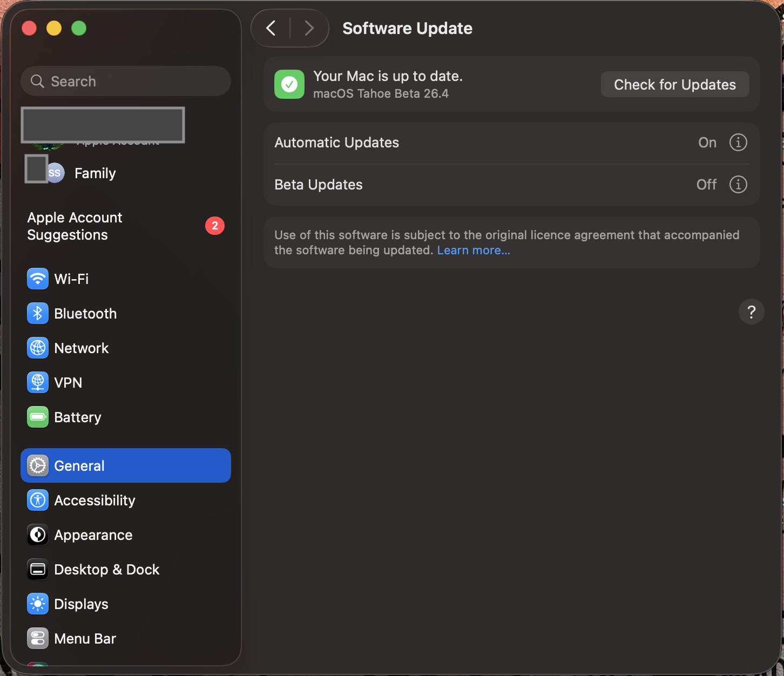Click inside the Search field
The image size is (784, 676).
pos(125,81)
